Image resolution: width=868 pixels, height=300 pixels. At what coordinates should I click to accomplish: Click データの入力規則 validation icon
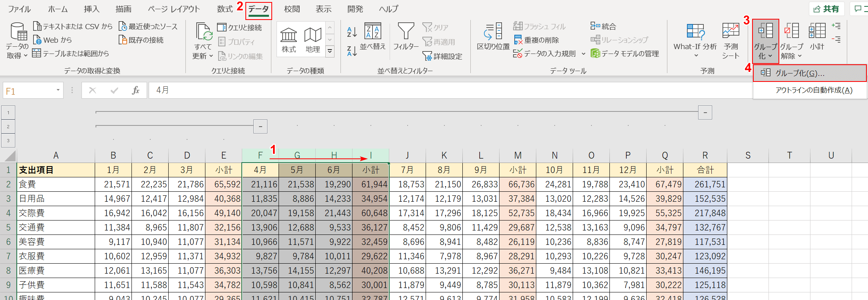click(x=518, y=54)
